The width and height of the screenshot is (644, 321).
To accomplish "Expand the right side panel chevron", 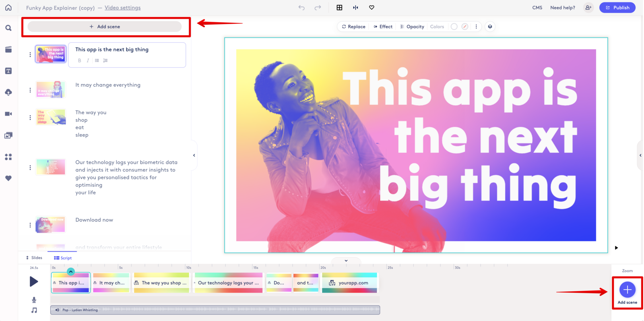I will pyautogui.click(x=640, y=155).
